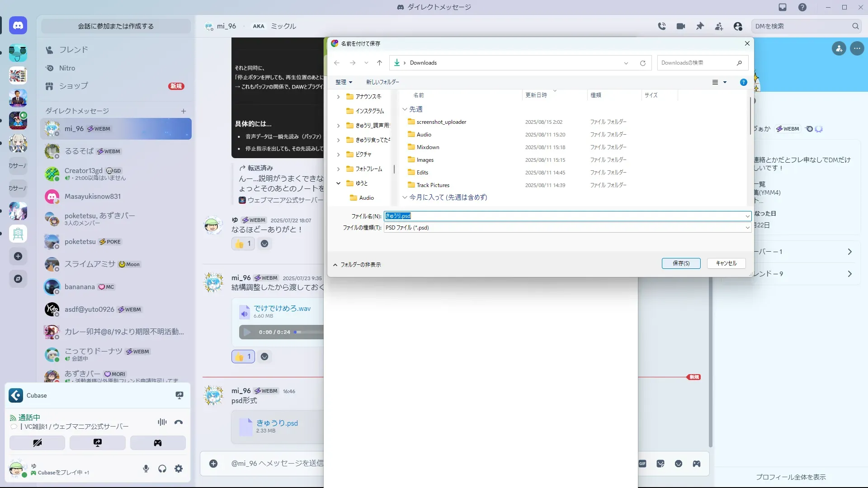Image resolution: width=868 pixels, height=488 pixels.
Task: Collapse the 先週 file group
Action: 405,109
